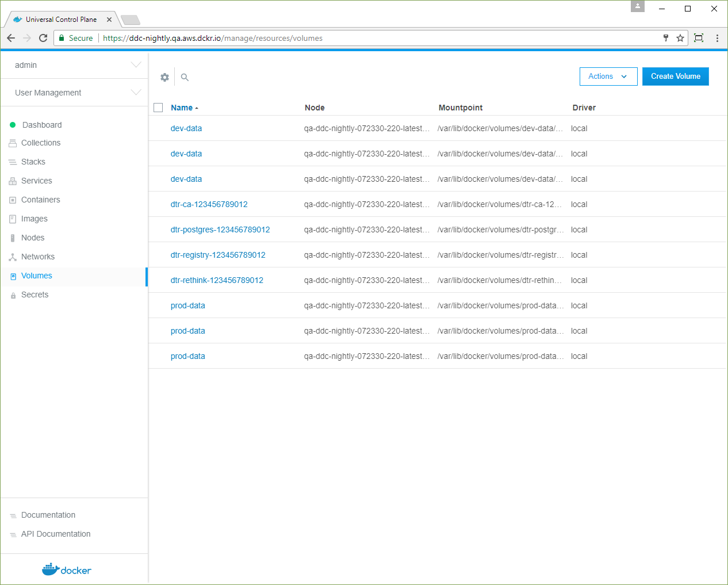Open the dtr-rethink-123456789012 volume link
Image resolution: width=728 pixels, height=585 pixels.
[217, 280]
